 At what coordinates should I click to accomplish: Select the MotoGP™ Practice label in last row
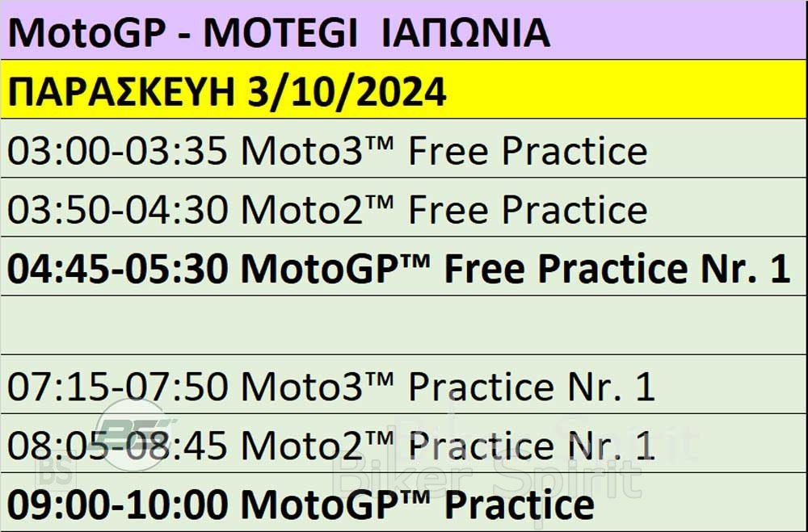click(x=418, y=505)
